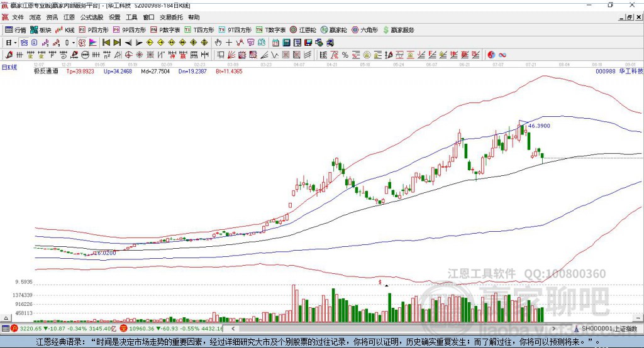Open the P数字表 tool

(165, 30)
